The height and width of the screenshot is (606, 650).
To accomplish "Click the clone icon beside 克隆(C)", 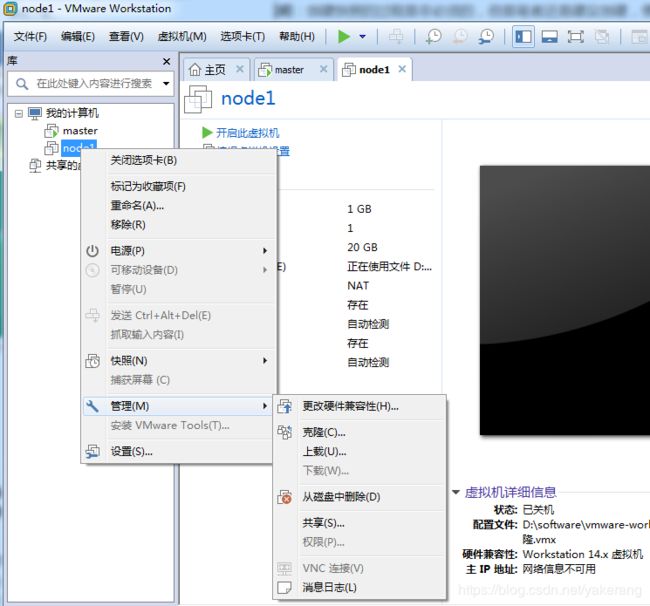I will tap(284, 432).
